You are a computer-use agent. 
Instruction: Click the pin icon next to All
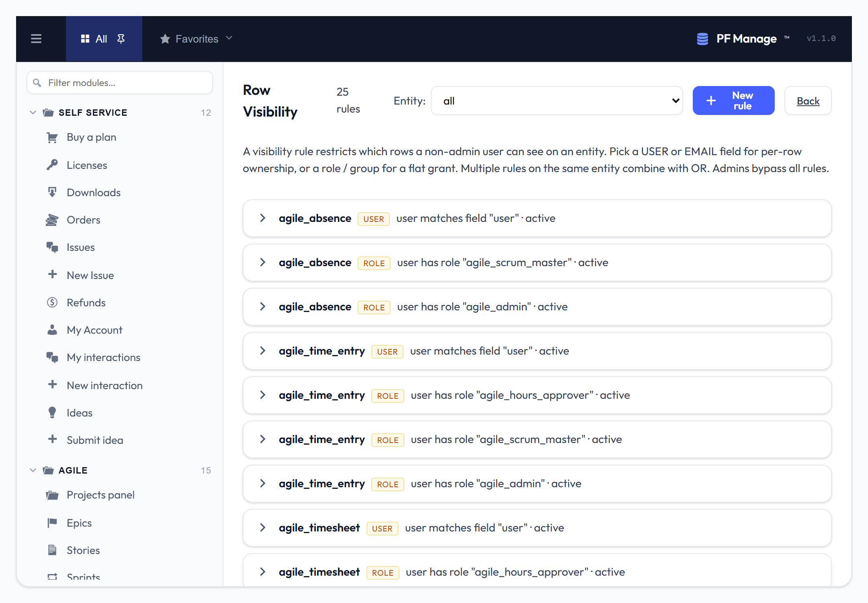[x=121, y=39]
